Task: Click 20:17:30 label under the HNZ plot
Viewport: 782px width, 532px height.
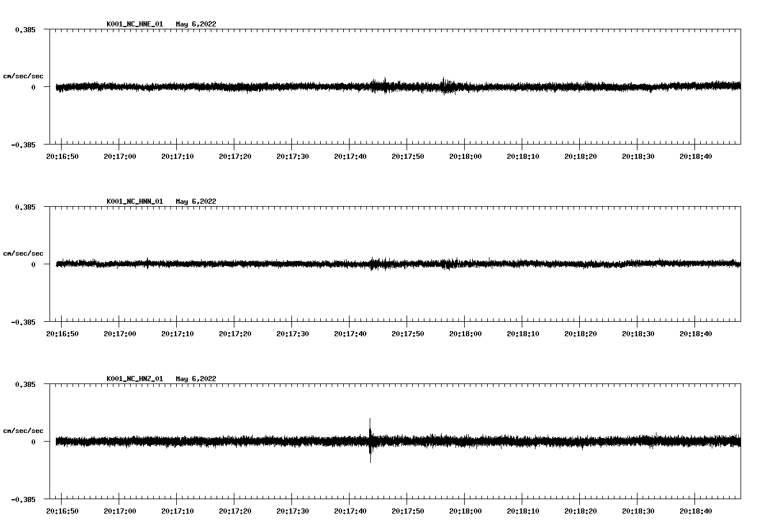Action: coord(293,511)
